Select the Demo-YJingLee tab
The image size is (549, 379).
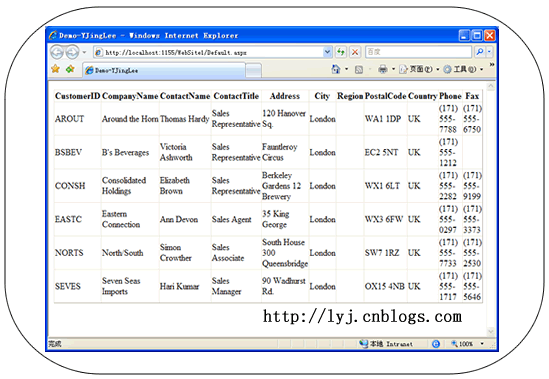tap(164, 70)
